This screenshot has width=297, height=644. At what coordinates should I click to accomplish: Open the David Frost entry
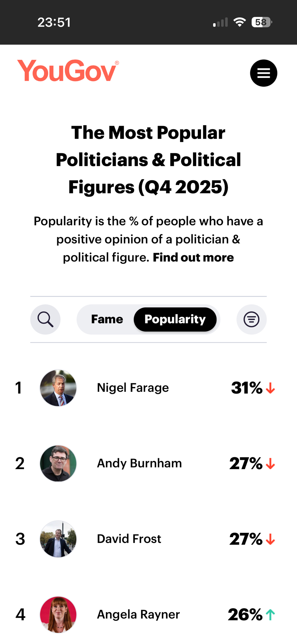pos(129,539)
